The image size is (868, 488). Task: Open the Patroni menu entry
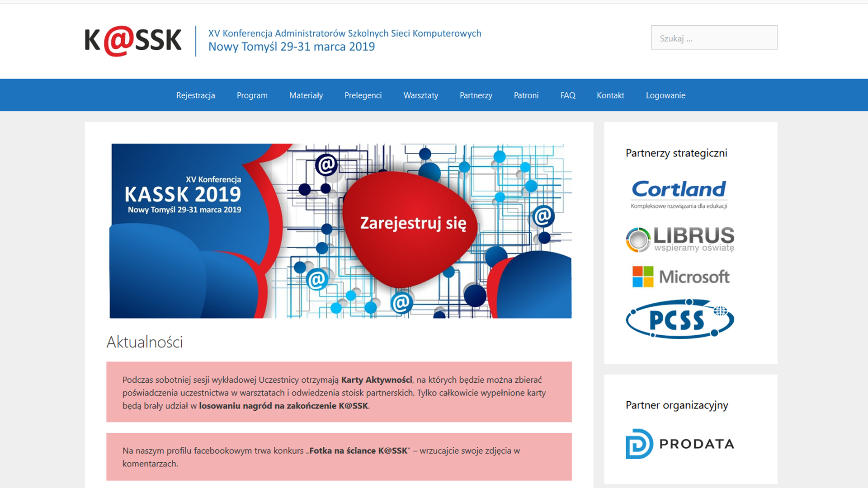coord(526,95)
